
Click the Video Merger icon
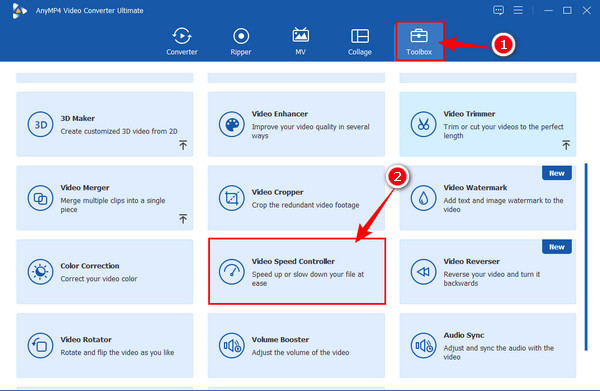(40, 198)
